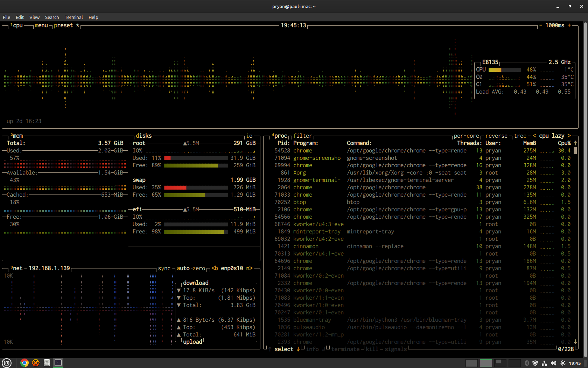Move selection down with select arrow
This screenshot has height=368, width=588.
pos(298,349)
